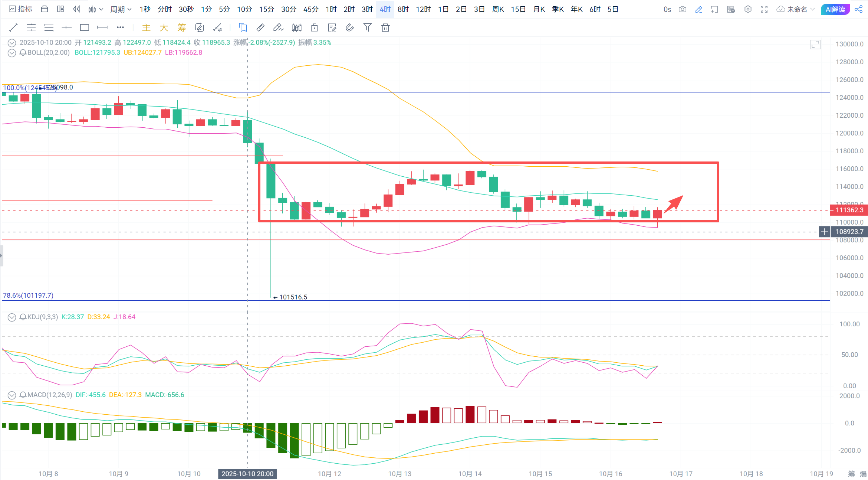This screenshot has height=480, width=868.
Task: Click the filter funnel icon
Action: (367, 27)
